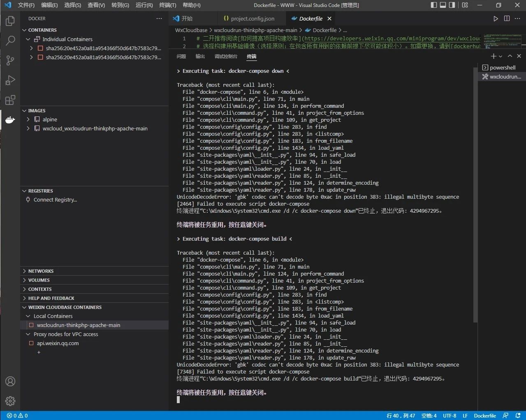
Task: Open the Source Control view
Action: 10,60
